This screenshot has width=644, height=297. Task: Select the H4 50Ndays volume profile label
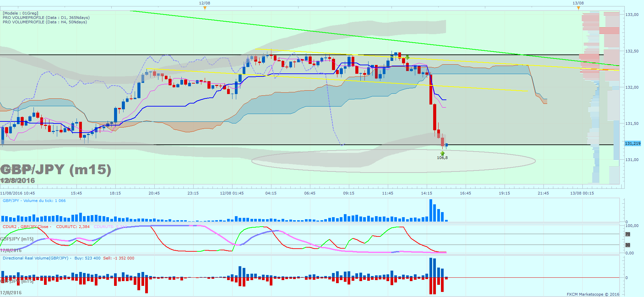pos(45,22)
